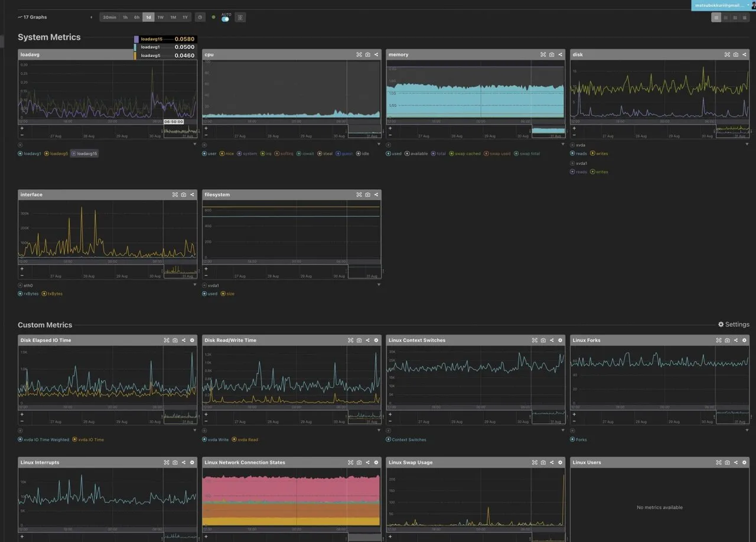The width and height of the screenshot is (756, 542).
Task: Toggle the available series in memory legend
Action: (416, 154)
